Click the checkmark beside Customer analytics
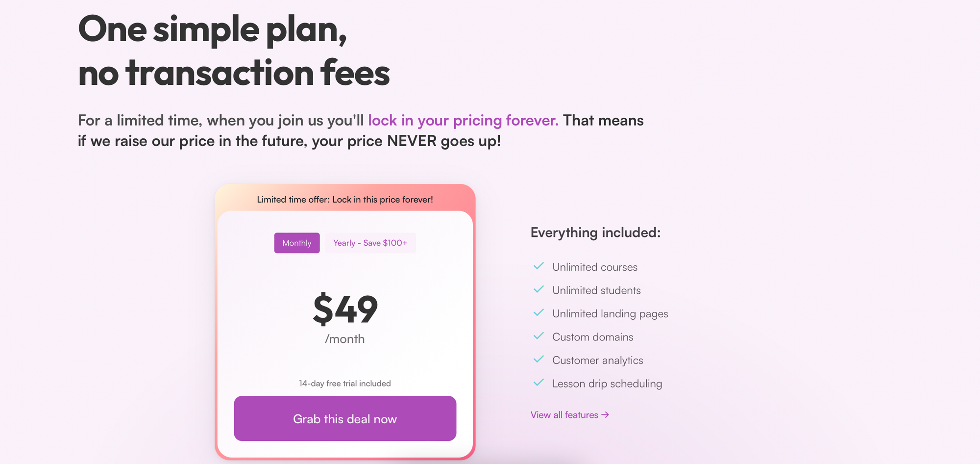The width and height of the screenshot is (980, 464). (538, 359)
